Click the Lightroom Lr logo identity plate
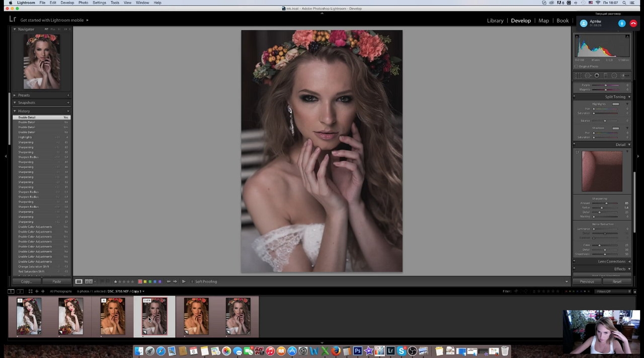The image size is (644, 358). (x=13, y=19)
